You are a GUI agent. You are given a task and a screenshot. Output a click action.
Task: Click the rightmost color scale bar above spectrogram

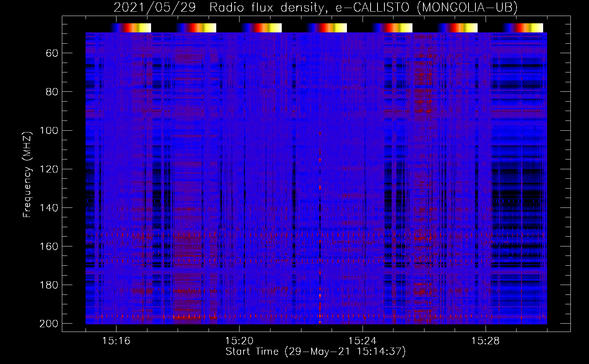click(x=523, y=28)
